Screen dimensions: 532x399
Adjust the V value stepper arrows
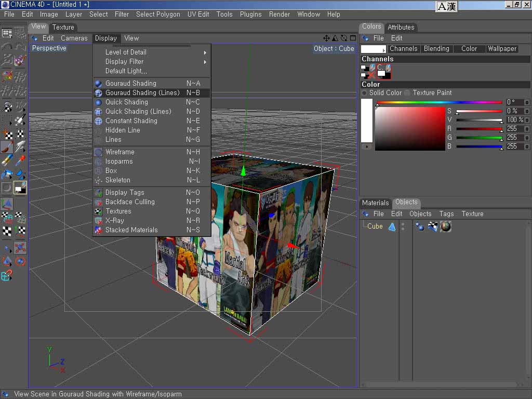coord(527,120)
